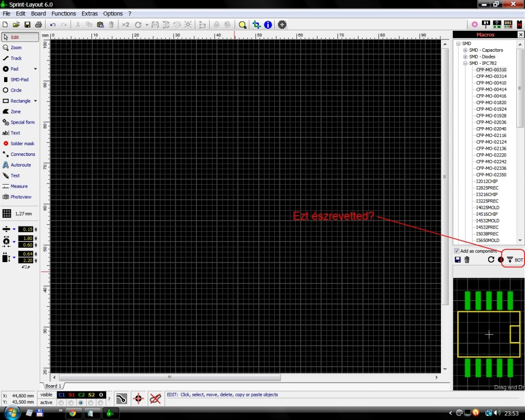This screenshot has height=420, width=525.
Task: Click the DRC panel icon
Action: [508, 25]
